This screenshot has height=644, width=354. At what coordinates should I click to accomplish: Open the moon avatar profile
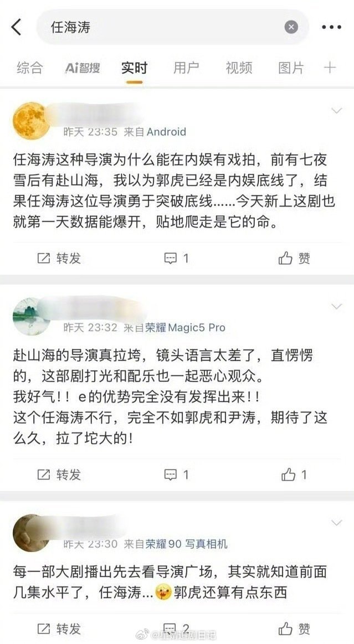tap(31, 120)
